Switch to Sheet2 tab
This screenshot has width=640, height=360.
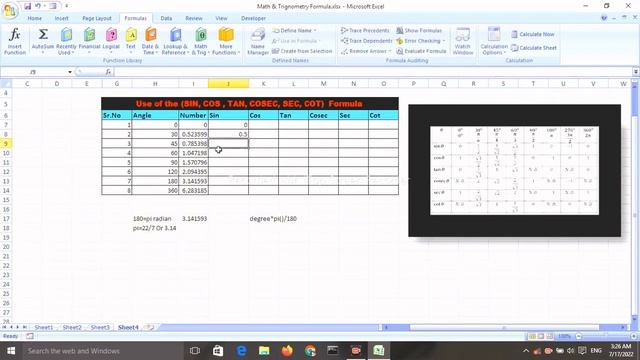[x=72, y=327]
